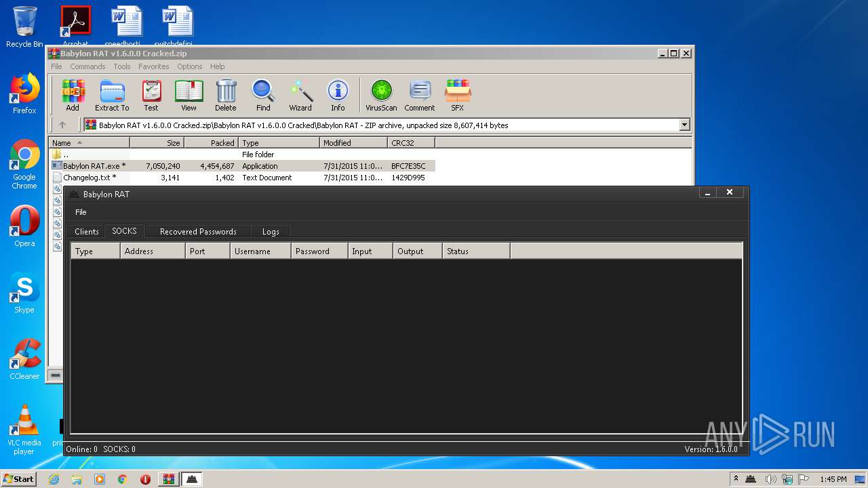Launch the Wizard wand tool

300,95
